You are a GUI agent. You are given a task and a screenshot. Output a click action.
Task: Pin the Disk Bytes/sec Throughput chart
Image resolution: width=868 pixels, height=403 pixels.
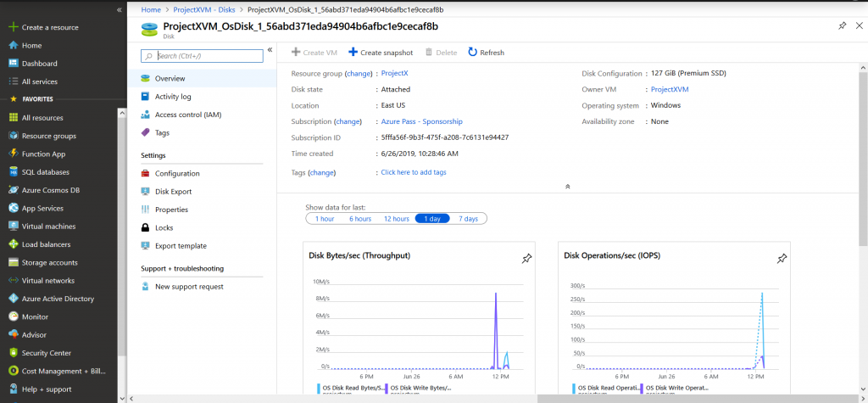point(526,258)
